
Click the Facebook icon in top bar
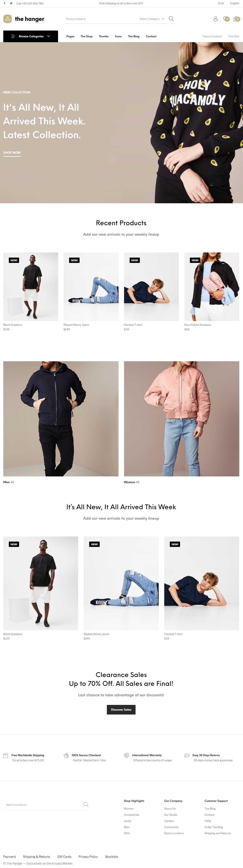click(4, 3)
